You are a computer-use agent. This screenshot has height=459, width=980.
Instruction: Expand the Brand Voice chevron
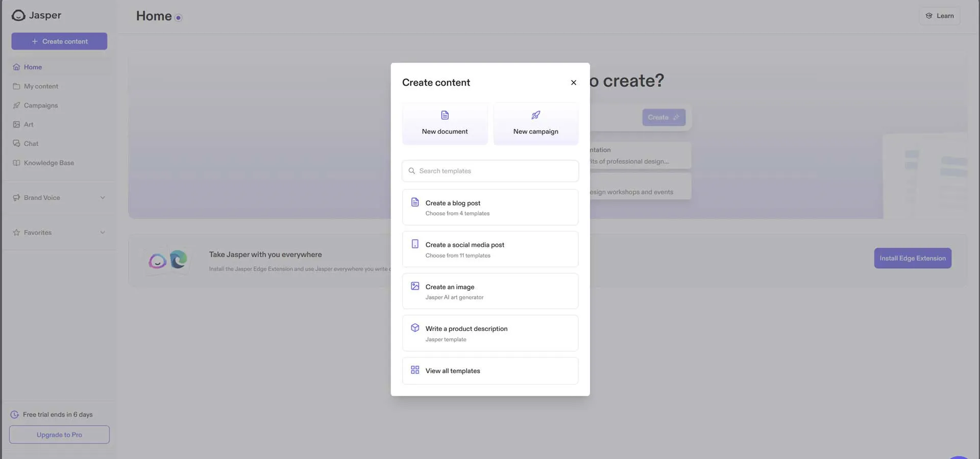(x=103, y=198)
